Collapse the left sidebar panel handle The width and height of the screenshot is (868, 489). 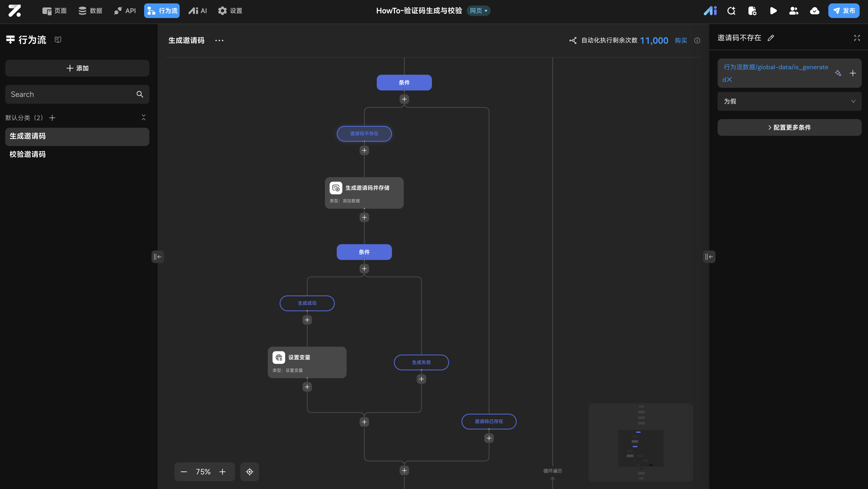coord(157,257)
